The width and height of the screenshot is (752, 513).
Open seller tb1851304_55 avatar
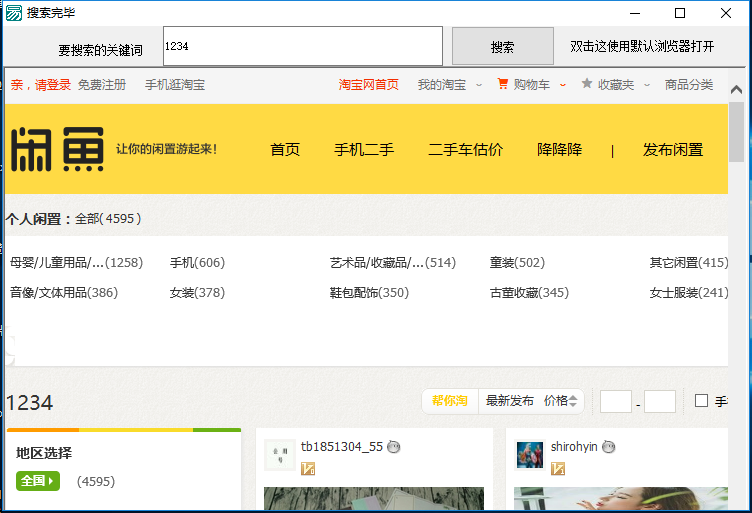[x=279, y=455]
